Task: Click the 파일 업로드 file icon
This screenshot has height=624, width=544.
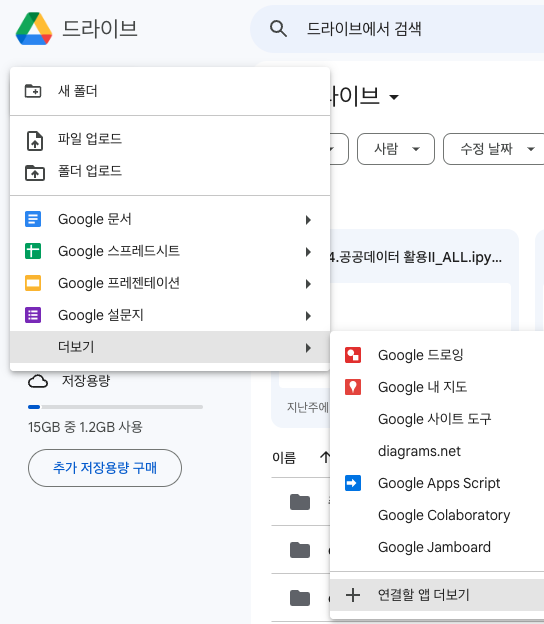Action: [35, 141]
